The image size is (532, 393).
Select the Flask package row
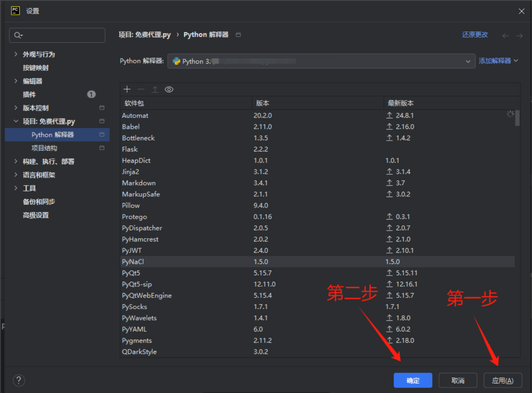coord(318,149)
